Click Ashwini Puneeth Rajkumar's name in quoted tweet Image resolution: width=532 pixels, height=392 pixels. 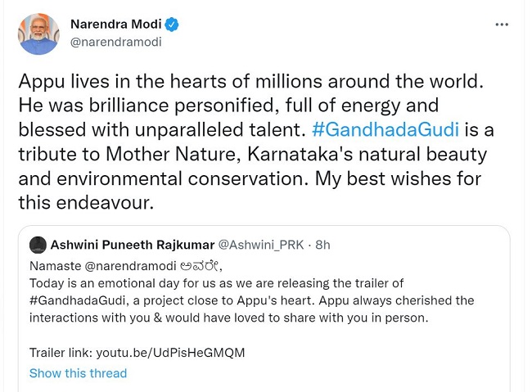[x=130, y=245]
